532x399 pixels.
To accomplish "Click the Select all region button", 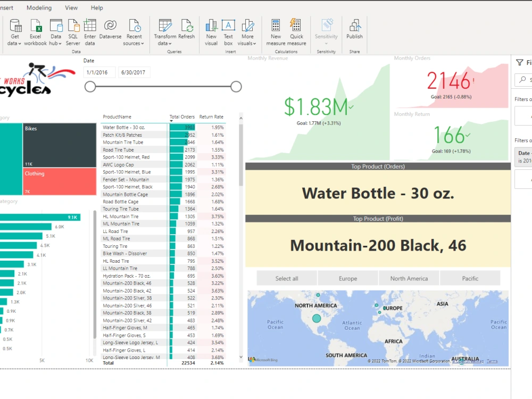I will click(x=286, y=278).
